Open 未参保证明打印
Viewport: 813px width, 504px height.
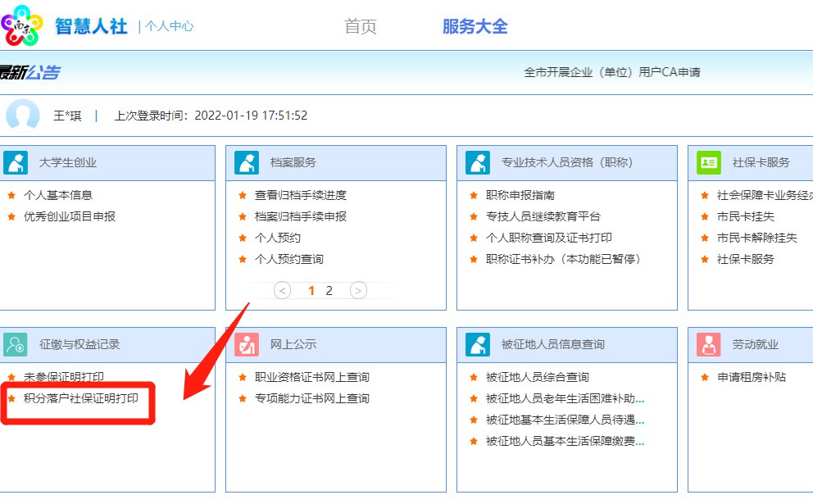point(64,377)
